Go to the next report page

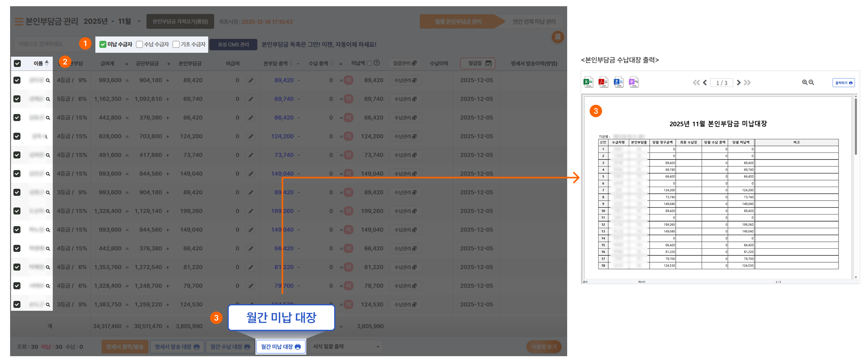pos(739,83)
